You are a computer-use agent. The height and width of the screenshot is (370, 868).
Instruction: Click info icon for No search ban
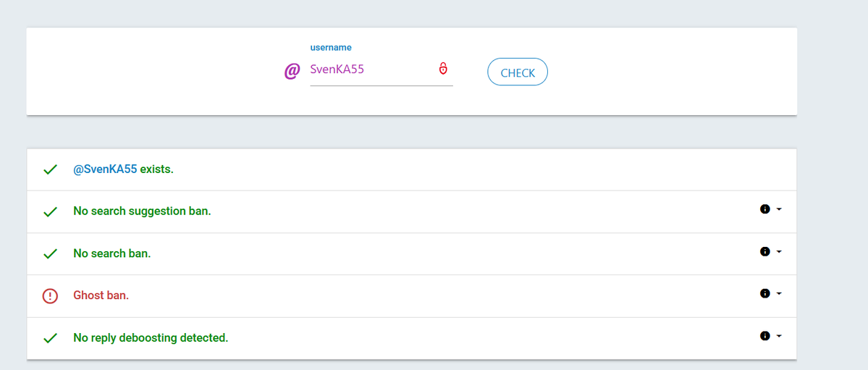tap(765, 251)
